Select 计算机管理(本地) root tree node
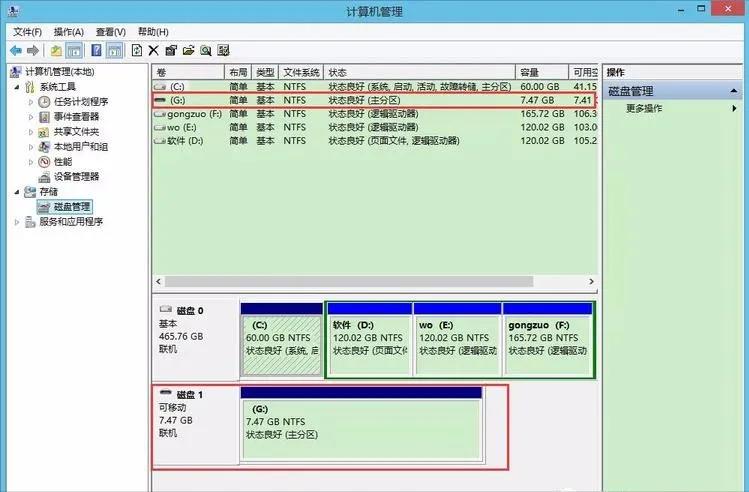The width and height of the screenshot is (749, 492). 60,72
